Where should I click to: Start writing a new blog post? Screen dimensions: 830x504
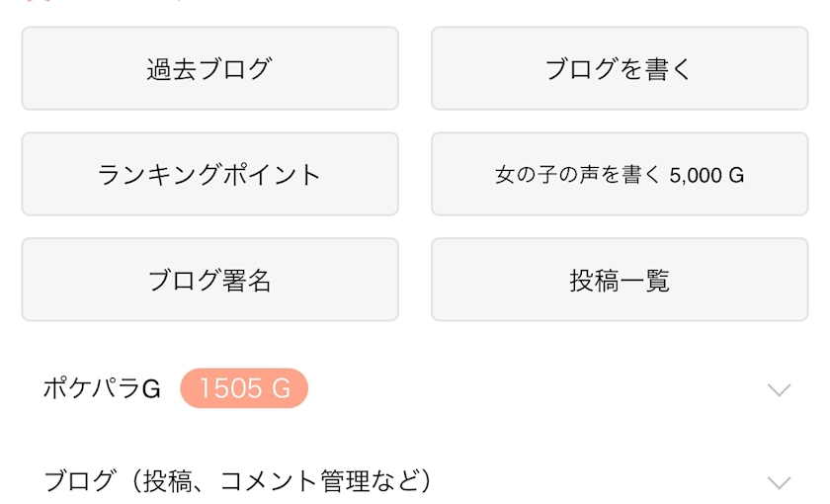click(x=620, y=69)
